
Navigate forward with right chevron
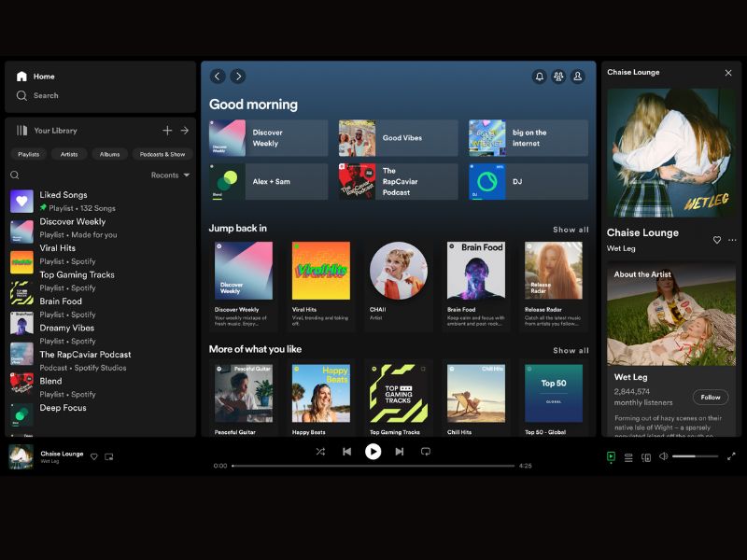click(x=238, y=77)
